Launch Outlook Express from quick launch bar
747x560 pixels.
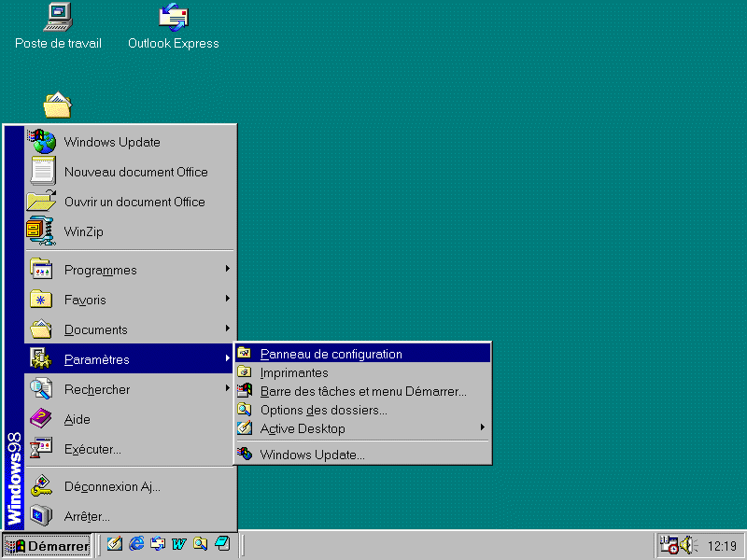[x=158, y=544]
